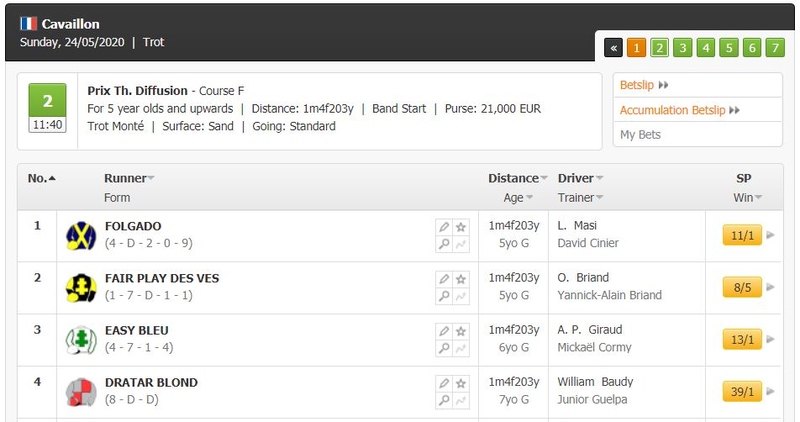
Task: Click the form graph icon for EASY BLEU
Action: 461,348
